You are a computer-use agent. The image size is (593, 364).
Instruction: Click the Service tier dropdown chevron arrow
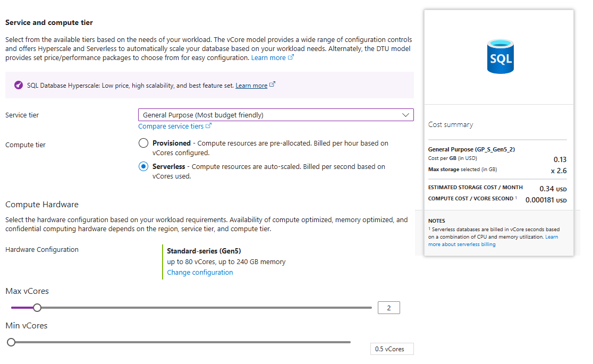tap(405, 115)
